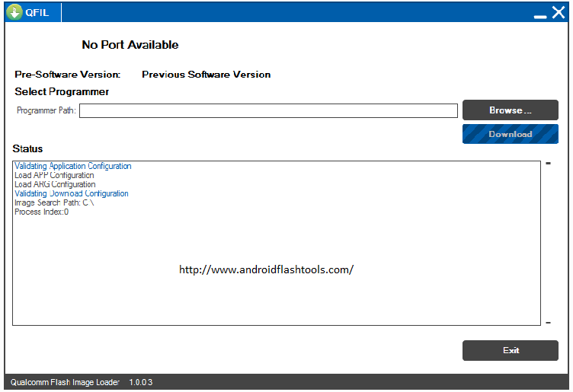Click the Browse... button
Viewport: 573px width, 392px height.
[x=510, y=110]
